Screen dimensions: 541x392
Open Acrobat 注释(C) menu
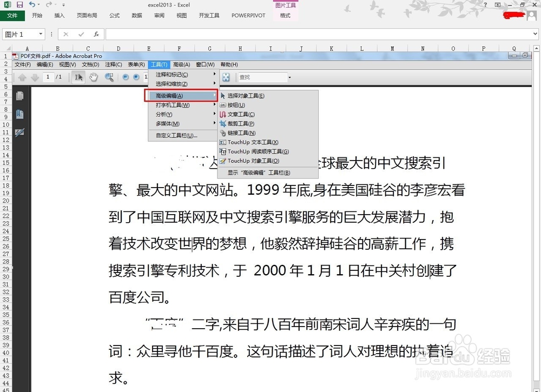coord(114,64)
